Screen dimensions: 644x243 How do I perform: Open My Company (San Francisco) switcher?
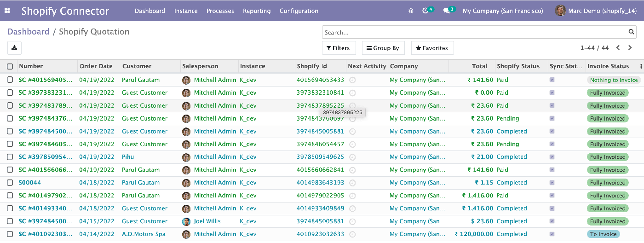(x=503, y=11)
